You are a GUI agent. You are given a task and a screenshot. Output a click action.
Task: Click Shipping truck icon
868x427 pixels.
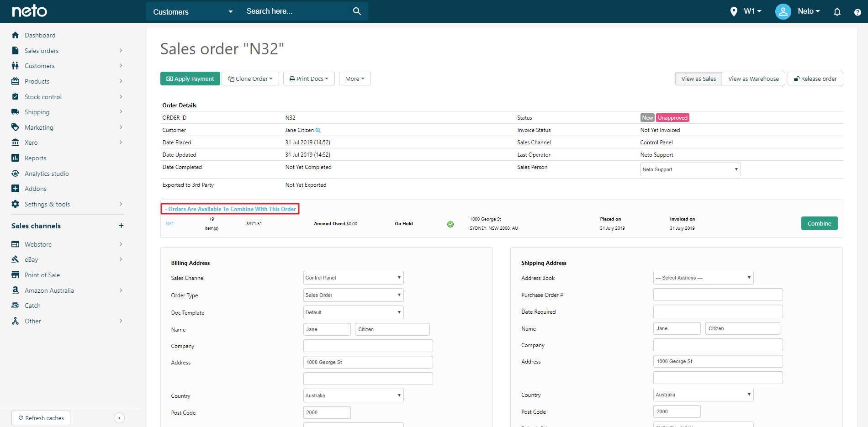tap(16, 112)
